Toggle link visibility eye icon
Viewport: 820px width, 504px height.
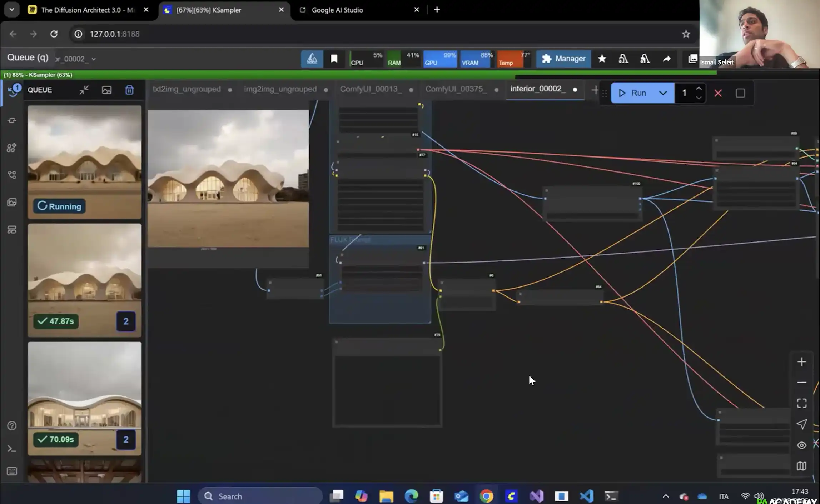pos(801,445)
